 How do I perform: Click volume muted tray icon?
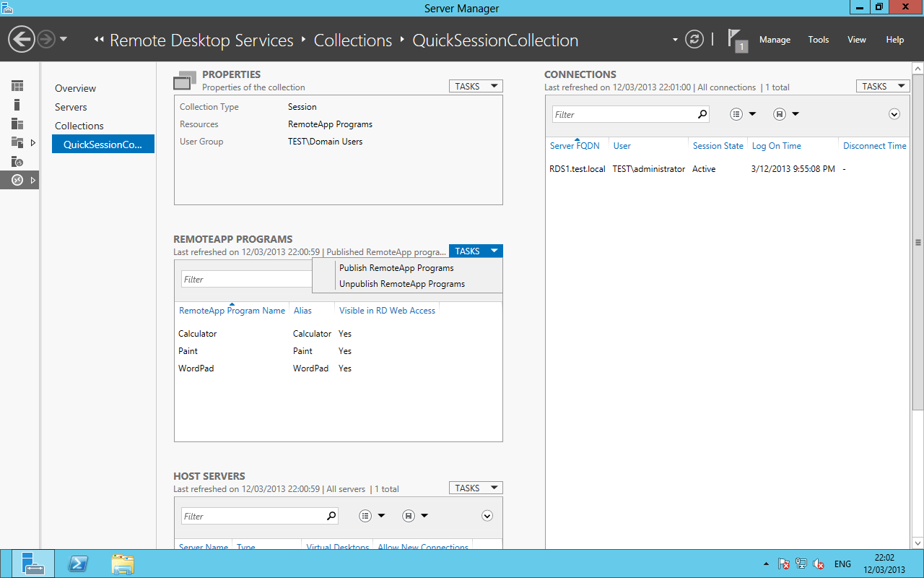[x=819, y=564]
